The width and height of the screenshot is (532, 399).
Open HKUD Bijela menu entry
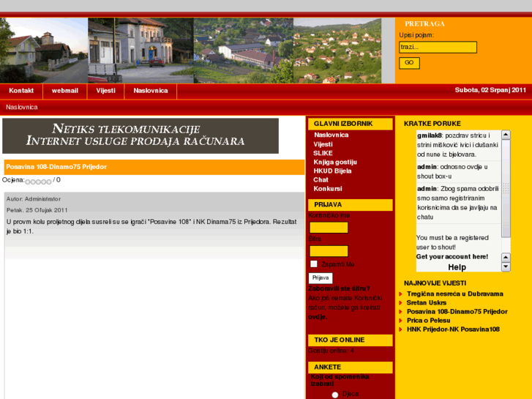point(332,171)
